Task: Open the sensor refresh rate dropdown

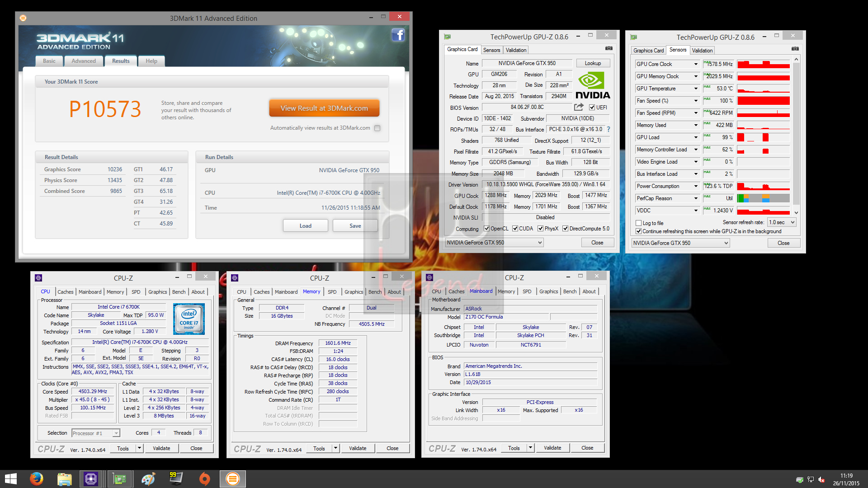Action: tap(782, 222)
